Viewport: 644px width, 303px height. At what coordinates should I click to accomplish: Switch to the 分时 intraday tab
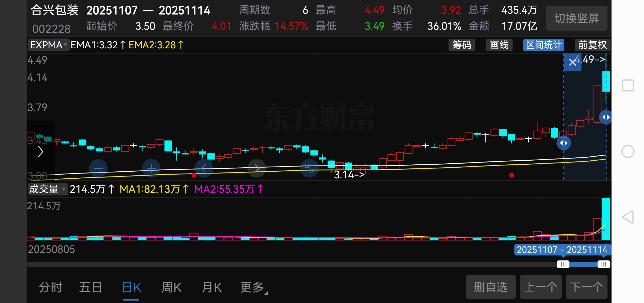coord(50,287)
